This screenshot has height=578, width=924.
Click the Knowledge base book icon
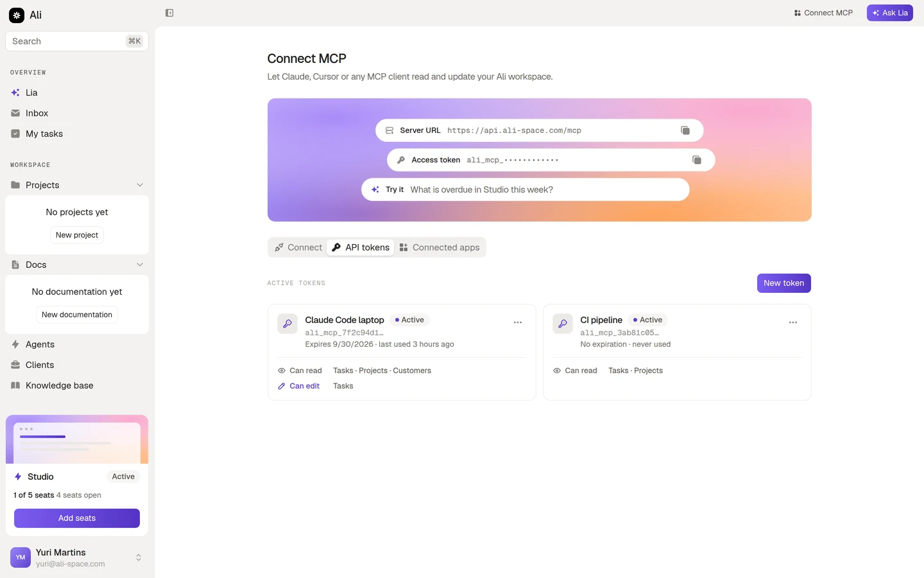[15, 385]
